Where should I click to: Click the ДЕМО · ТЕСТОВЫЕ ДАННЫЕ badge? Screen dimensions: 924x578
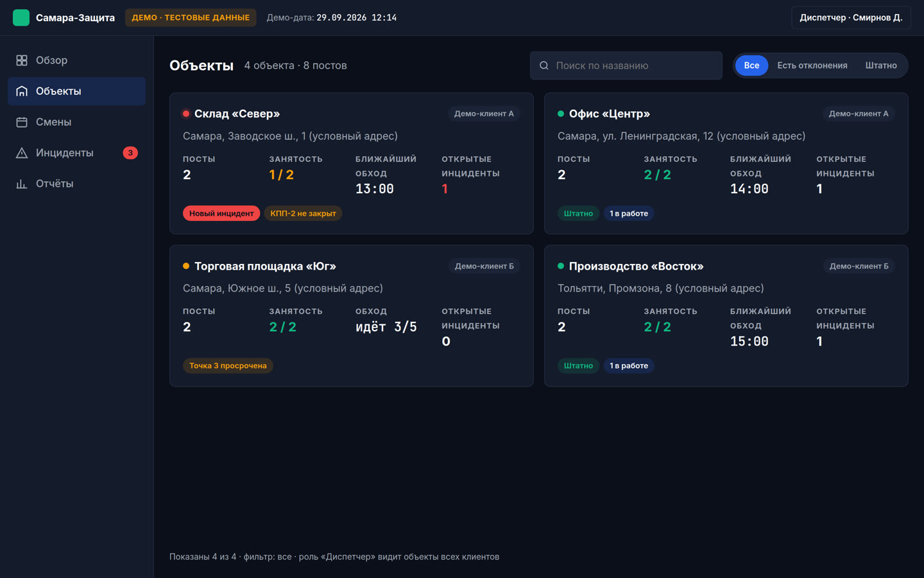191,17
